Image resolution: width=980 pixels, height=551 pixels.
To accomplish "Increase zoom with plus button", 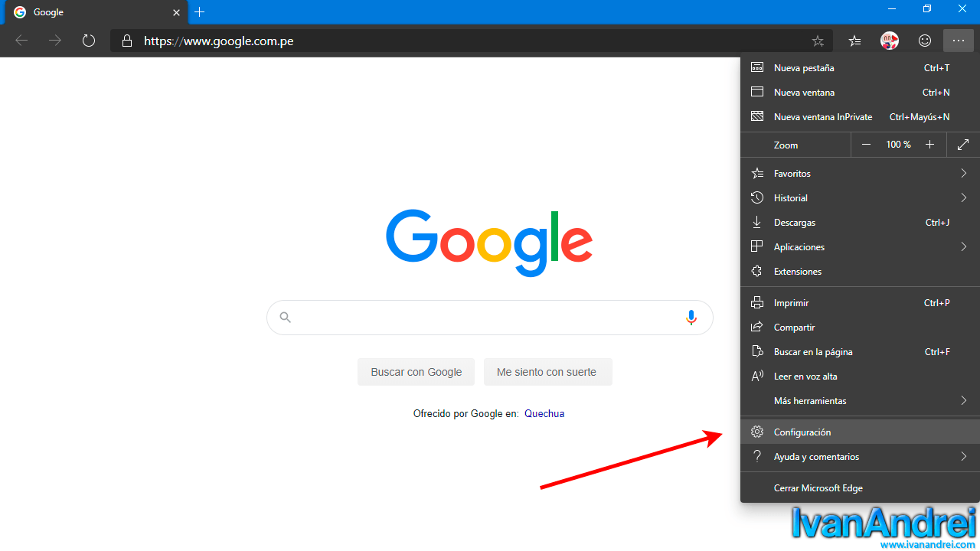I will pos(929,145).
